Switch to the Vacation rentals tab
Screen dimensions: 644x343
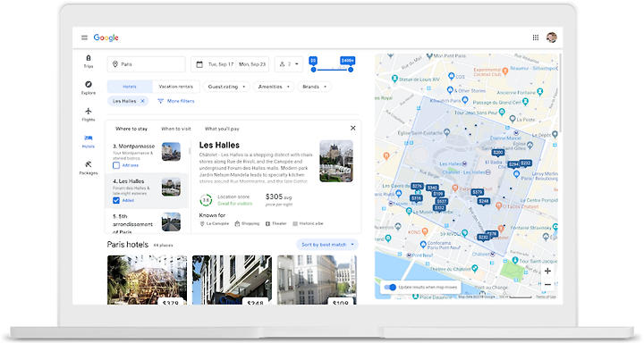(176, 87)
